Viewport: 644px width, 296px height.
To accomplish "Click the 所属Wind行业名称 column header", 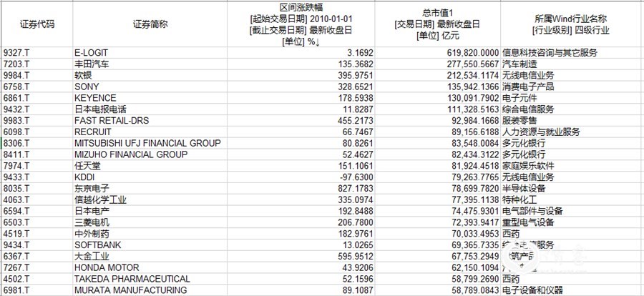I will (570, 24).
